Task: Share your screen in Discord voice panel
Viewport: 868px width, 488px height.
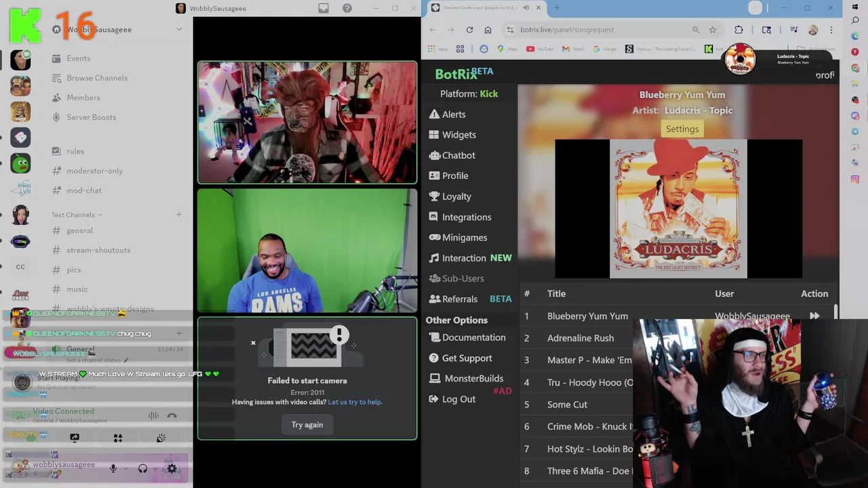Action: click(75, 439)
